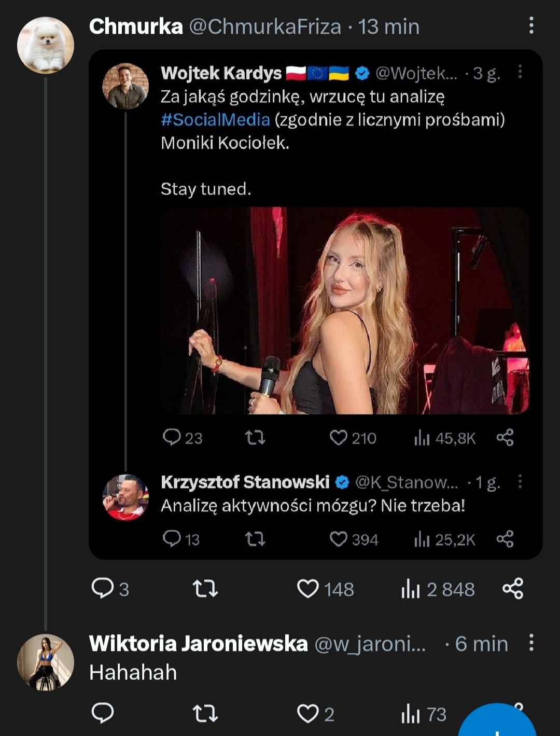This screenshot has height=736, width=560.
Task: Open the photo of woman with microphone
Action: click(x=344, y=310)
